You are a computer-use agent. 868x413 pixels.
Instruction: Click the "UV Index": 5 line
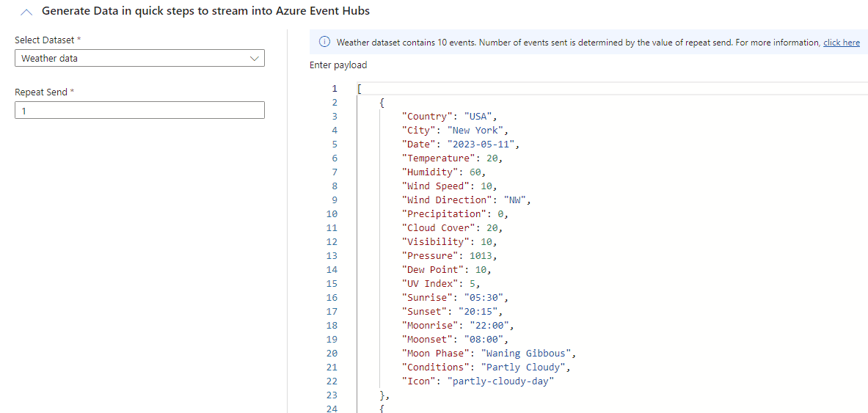coord(442,283)
